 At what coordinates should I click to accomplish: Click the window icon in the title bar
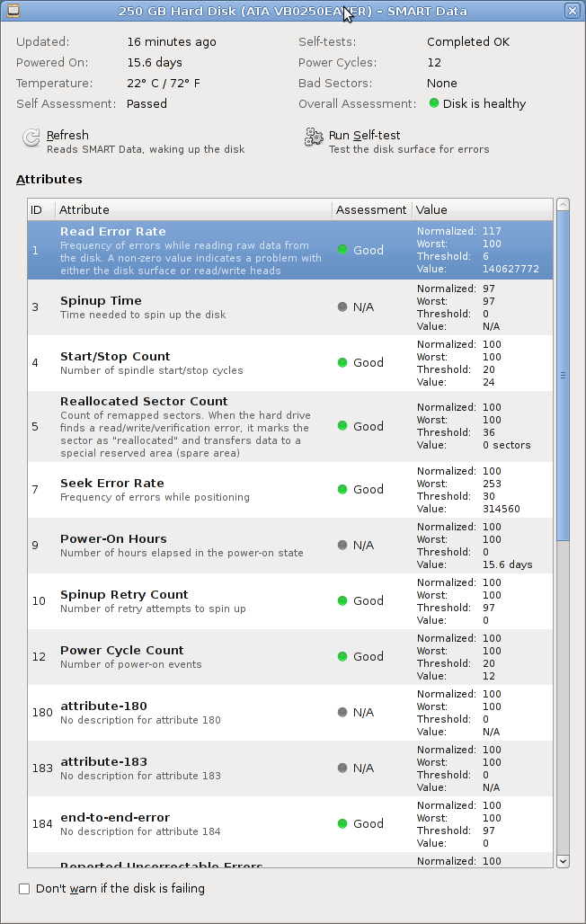click(x=13, y=10)
